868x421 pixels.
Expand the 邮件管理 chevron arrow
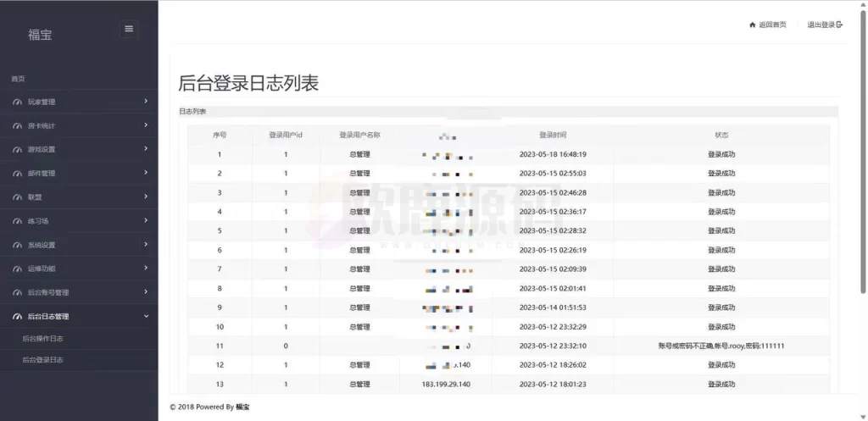tap(146, 173)
